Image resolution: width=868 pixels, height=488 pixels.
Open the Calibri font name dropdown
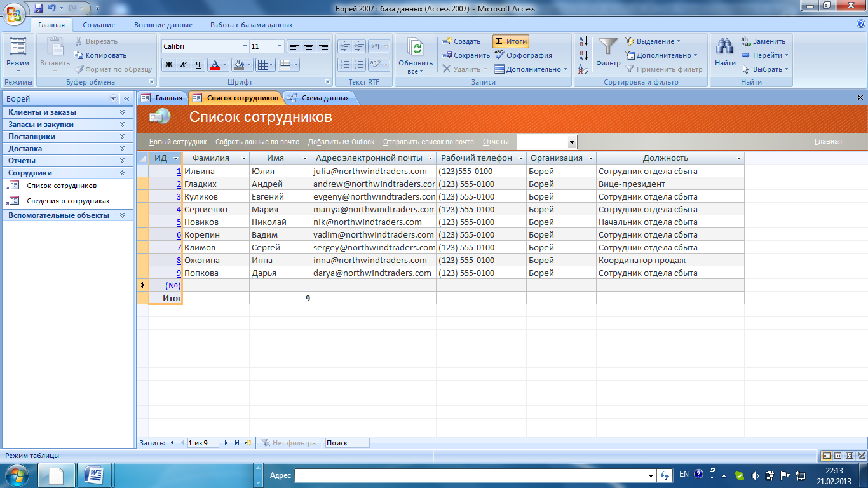tap(245, 46)
